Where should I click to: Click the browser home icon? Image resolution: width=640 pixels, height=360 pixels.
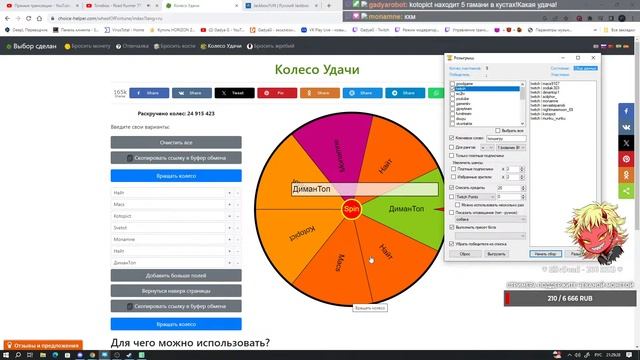[x=39, y=18]
